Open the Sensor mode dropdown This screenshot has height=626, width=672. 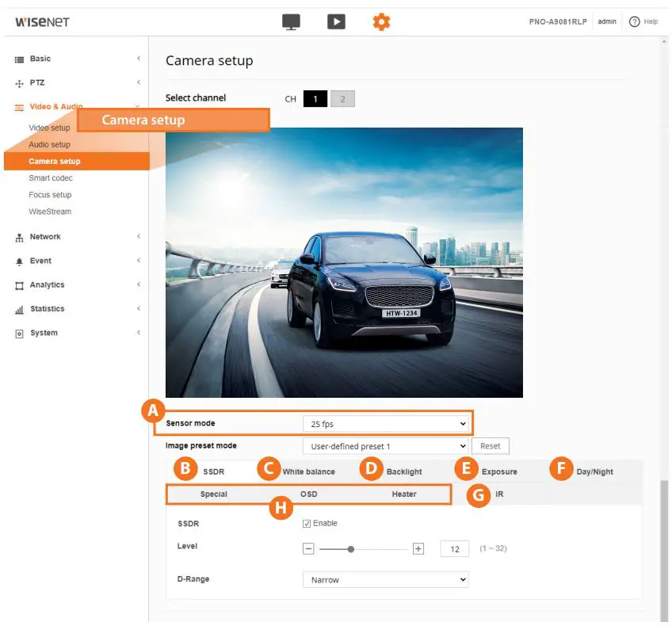coord(386,424)
